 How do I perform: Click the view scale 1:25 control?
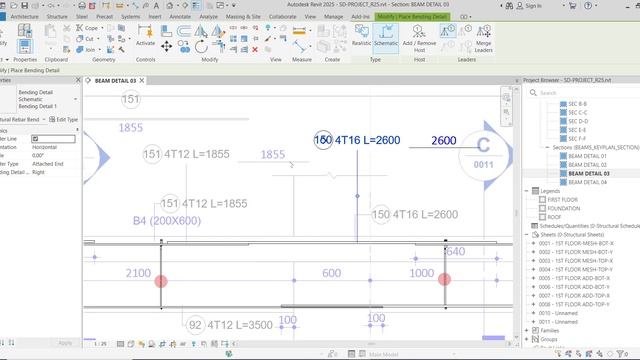(100, 344)
